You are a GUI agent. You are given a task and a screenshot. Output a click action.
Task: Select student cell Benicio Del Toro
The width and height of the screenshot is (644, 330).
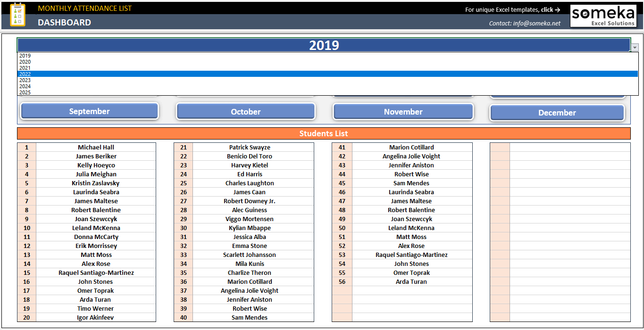(253, 157)
